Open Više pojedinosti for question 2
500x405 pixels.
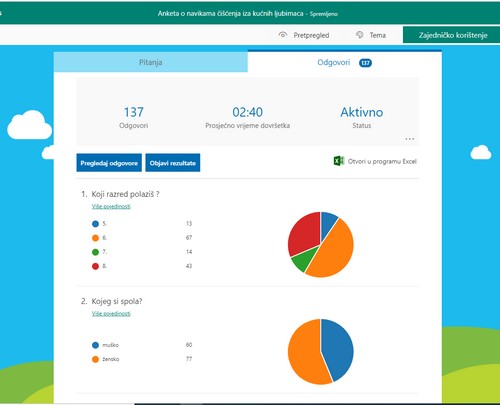point(111,314)
